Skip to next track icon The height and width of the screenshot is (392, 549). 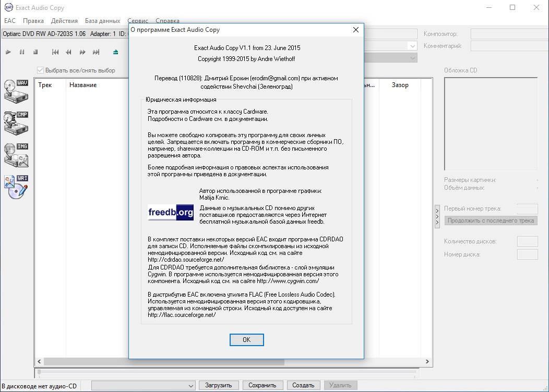click(96, 52)
